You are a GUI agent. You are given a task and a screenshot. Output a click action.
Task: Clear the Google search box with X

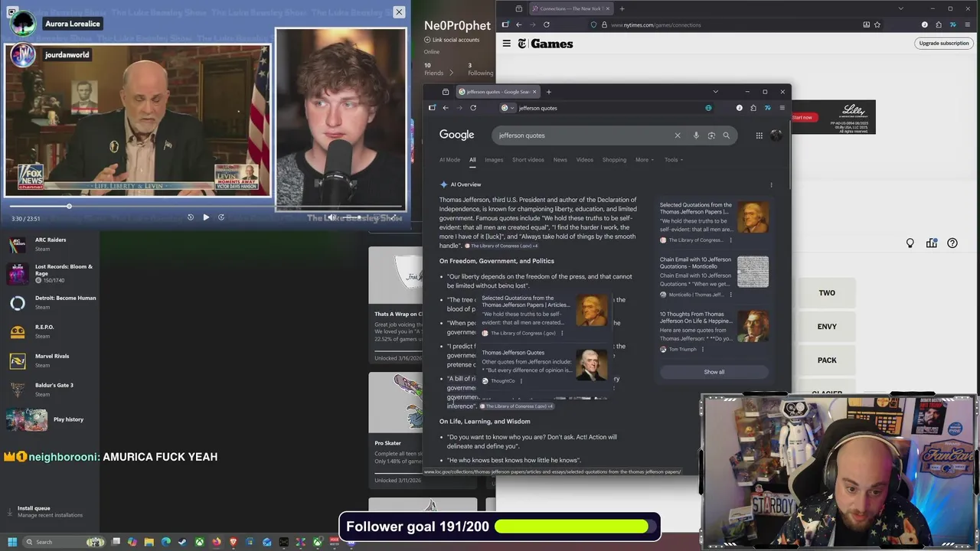677,135
